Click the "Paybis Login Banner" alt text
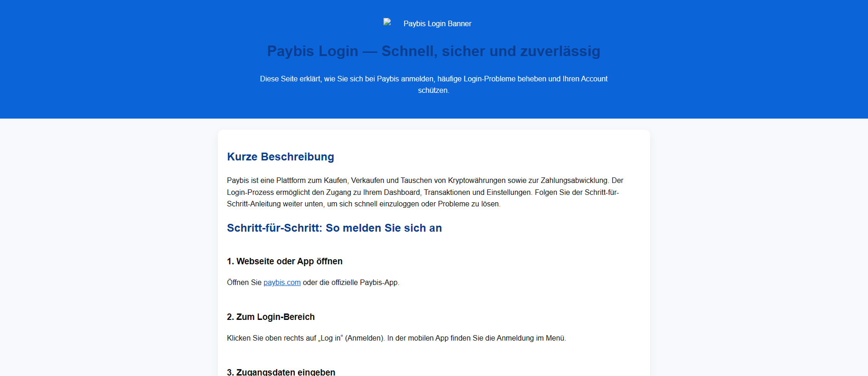 437,23
